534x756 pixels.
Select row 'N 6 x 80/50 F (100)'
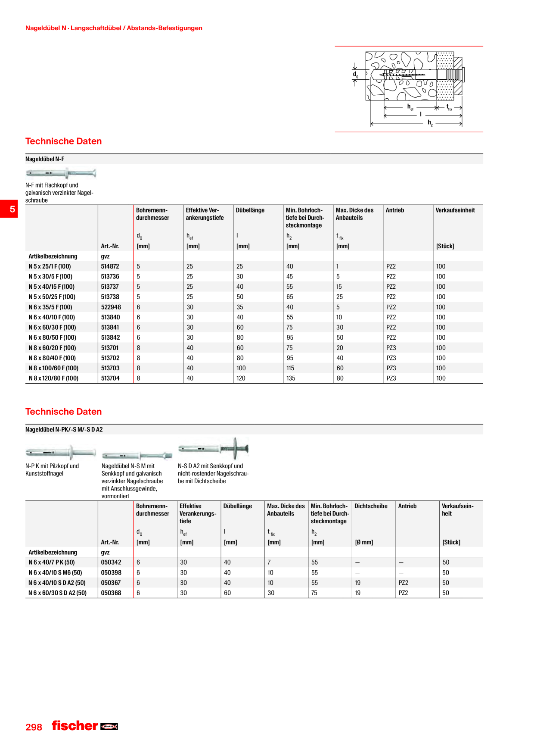coord(254,337)
